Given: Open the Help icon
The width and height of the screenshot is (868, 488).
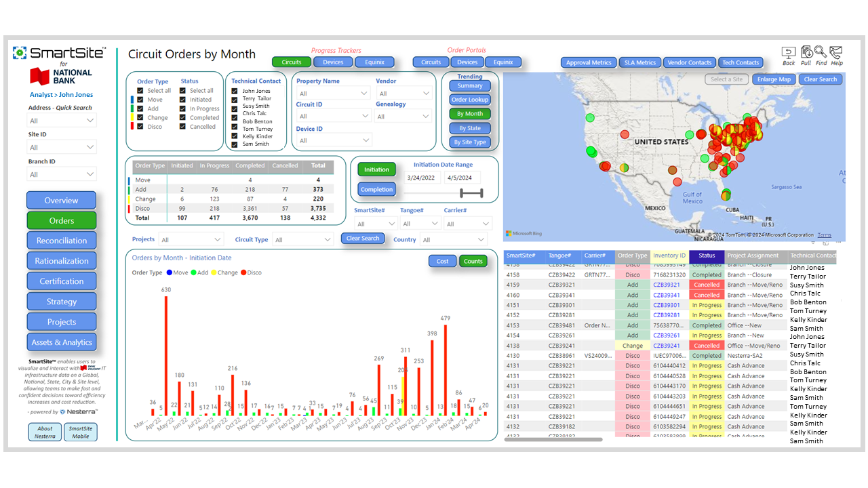Looking at the screenshot, I should (836, 52).
